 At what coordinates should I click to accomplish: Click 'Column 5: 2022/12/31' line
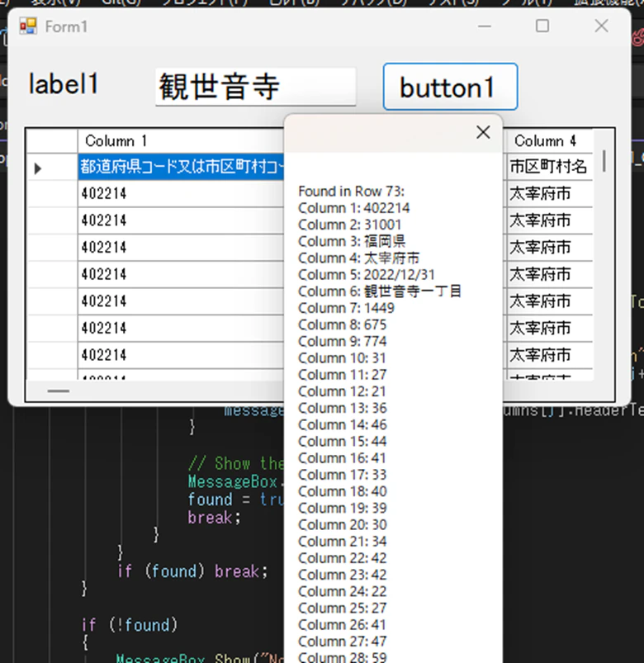click(x=367, y=275)
